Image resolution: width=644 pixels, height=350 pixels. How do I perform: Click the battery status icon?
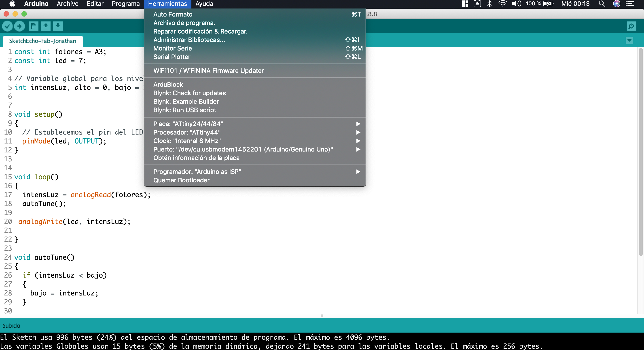[x=549, y=4]
